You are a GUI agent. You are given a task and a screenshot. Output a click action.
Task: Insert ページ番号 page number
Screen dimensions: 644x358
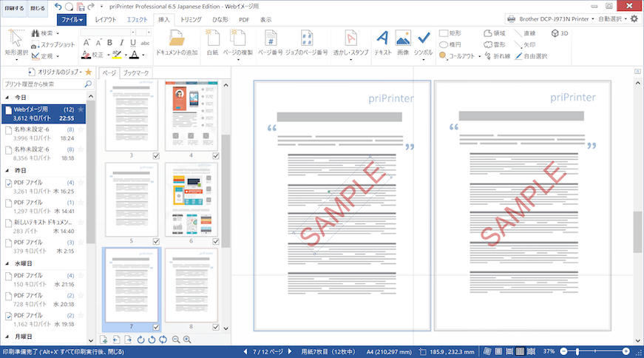[271, 43]
